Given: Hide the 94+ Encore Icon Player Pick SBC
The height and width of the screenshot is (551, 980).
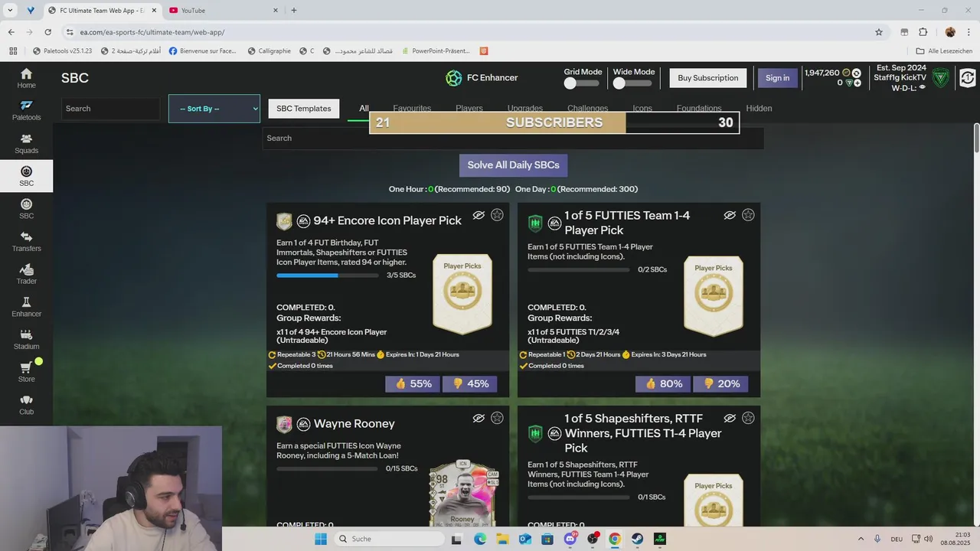Looking at the screenshot, I should pyautogui.click(x=479, y=215).
